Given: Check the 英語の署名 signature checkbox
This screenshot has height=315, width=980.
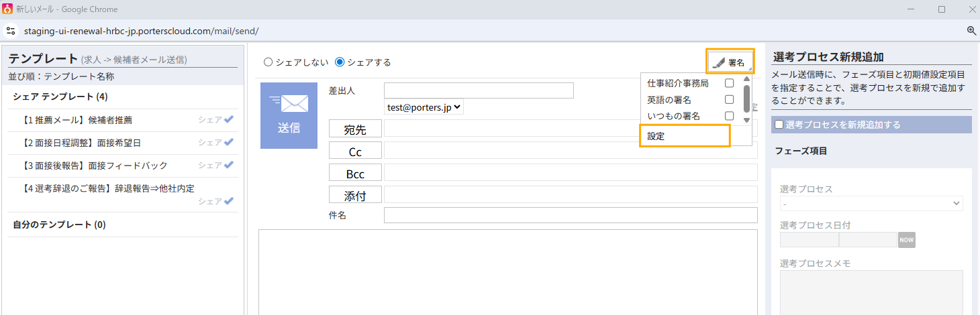Looking at the screenshot, I should pyautogui.click(x=729, y=100).
